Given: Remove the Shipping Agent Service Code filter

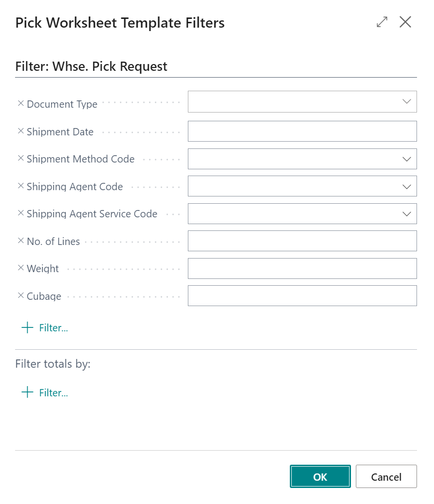Looking at the screenshot, I should click(20, 213).
